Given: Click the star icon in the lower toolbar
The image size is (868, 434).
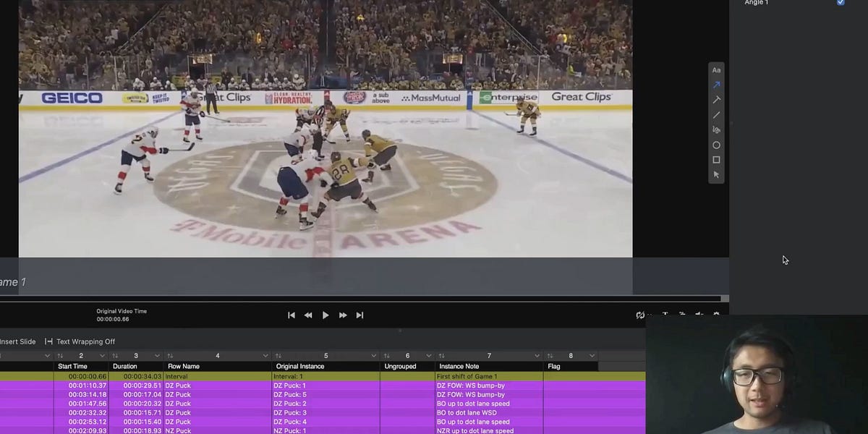Looking at the screenshot, I should [x=715, y=314].
